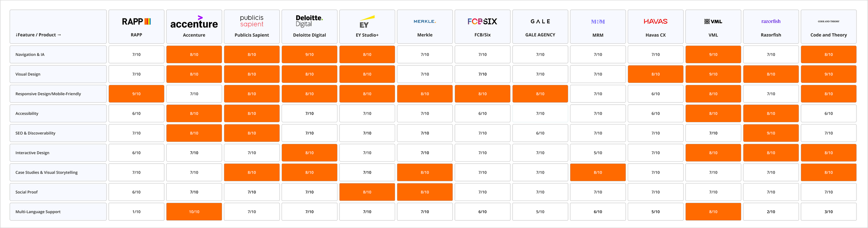
Task: Click Razorfish's 2/10 Multi-Language Support score
Action: coord(771,212)
